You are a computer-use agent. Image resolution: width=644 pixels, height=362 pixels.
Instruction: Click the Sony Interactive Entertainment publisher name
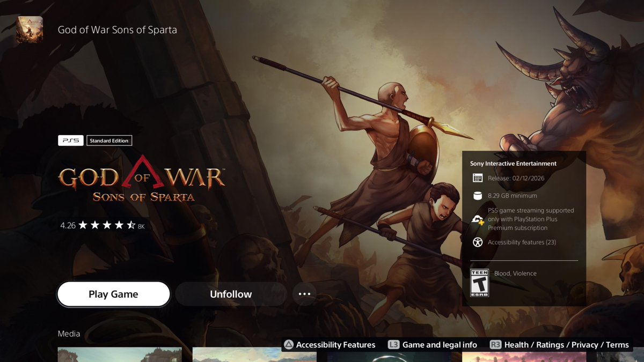[x=513, y=164]
